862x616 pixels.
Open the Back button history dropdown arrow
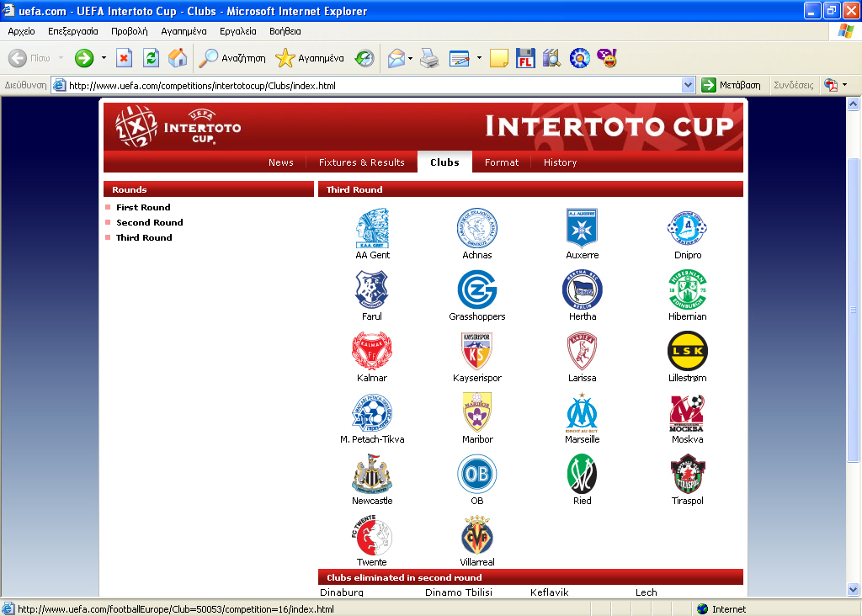61,58
